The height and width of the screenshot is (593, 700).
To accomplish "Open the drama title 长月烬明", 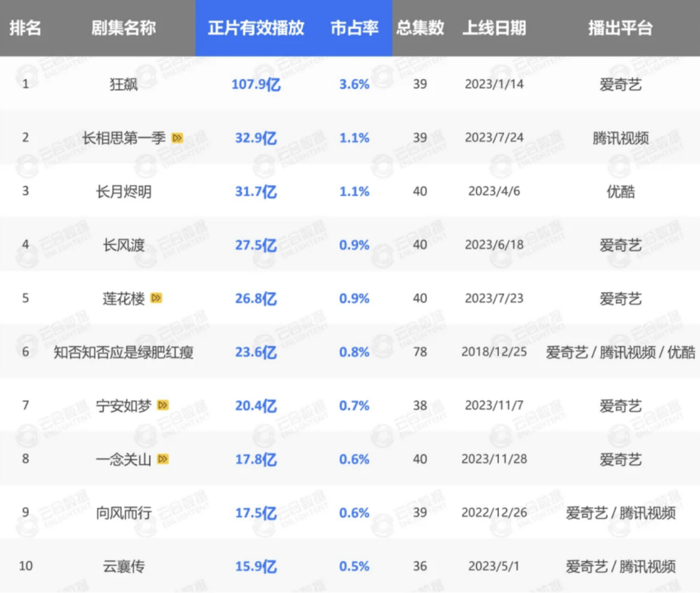I will click(x=124, y=191).
